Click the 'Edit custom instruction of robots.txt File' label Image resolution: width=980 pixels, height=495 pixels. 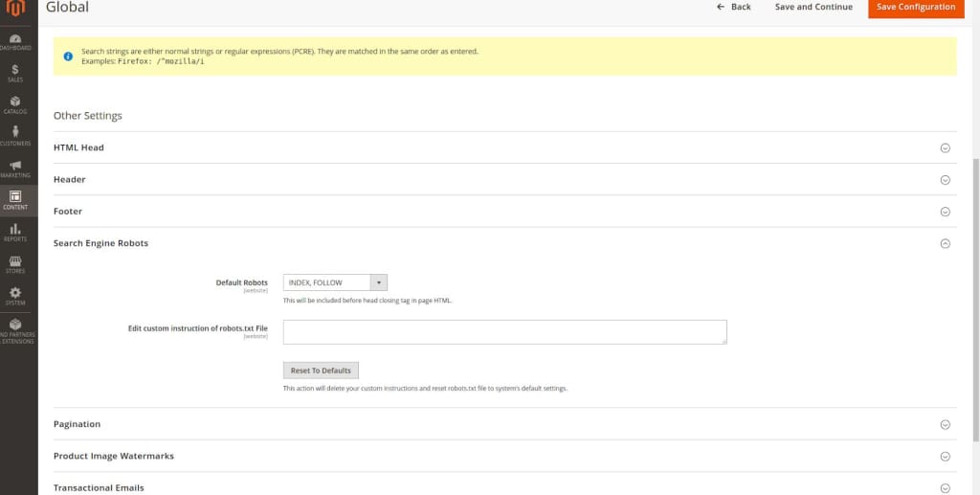point(198,328)
